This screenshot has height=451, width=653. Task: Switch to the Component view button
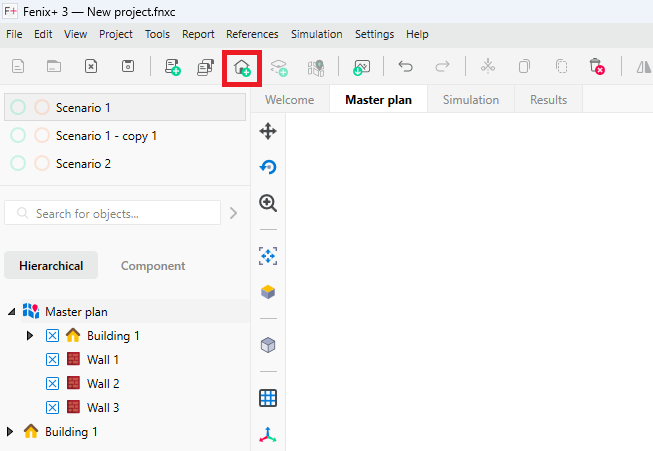click(x=153, y=266)
